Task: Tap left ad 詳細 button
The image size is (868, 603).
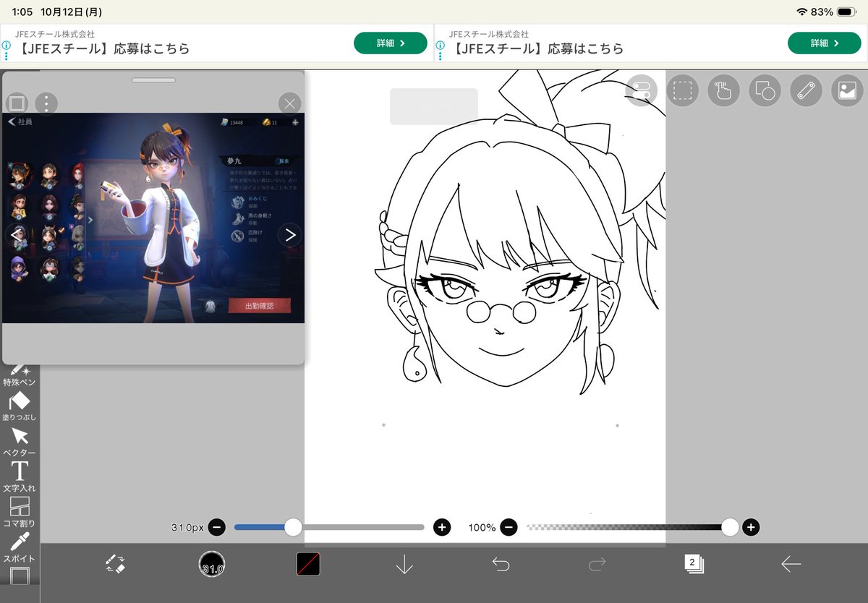Action: [x=391, y=43]
